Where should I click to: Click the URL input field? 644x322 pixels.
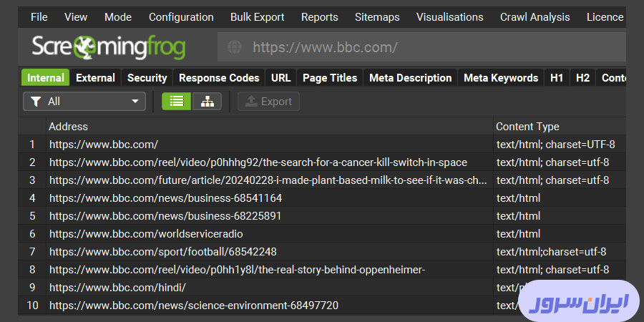click(x=429, y=48)
